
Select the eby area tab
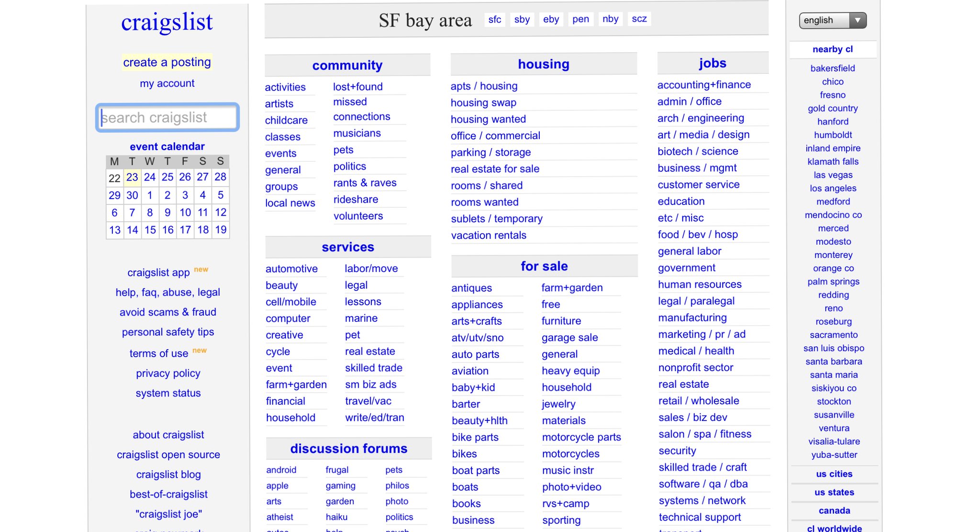click(x=551, y=19)
